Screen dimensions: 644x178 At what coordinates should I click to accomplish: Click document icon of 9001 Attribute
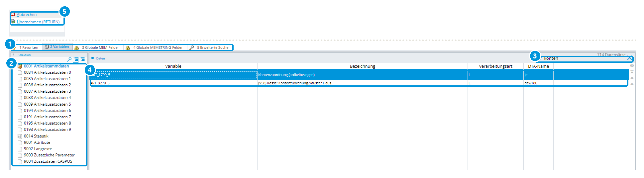pos(20,142)
